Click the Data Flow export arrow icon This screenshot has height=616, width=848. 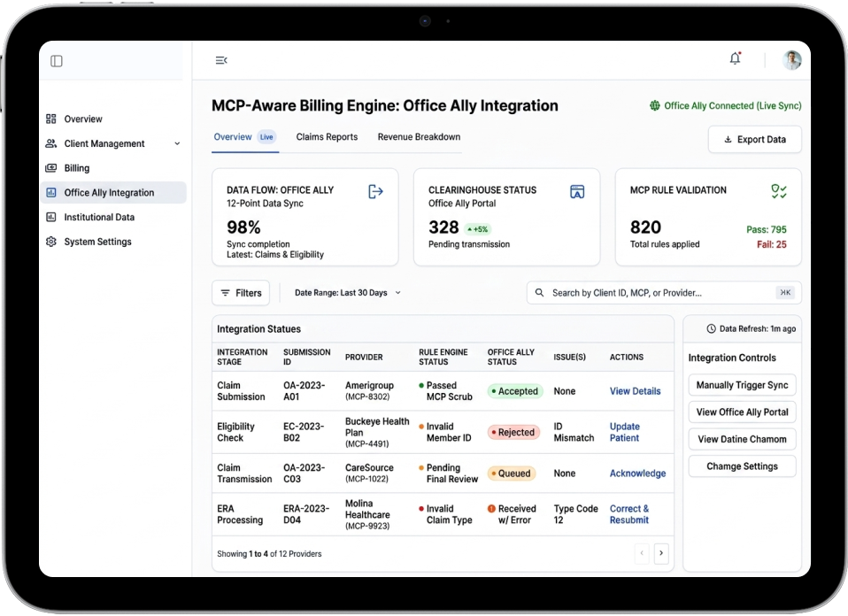pos(375,191)
